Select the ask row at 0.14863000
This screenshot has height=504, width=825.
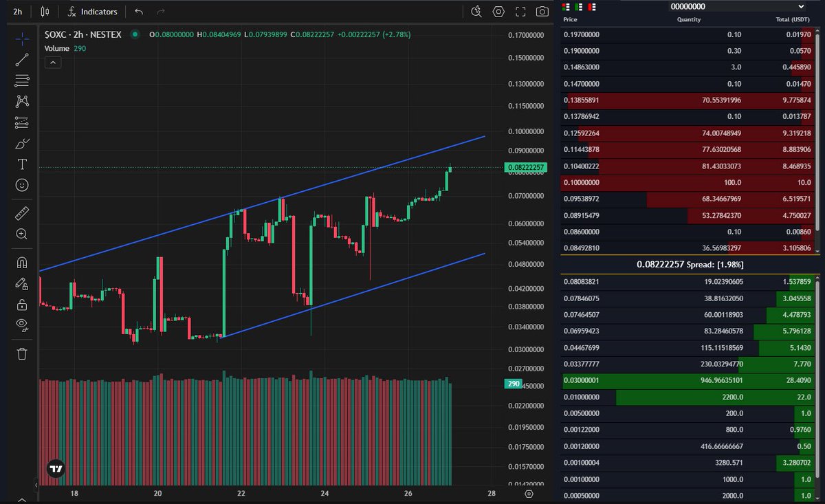[x=687, y=67]
